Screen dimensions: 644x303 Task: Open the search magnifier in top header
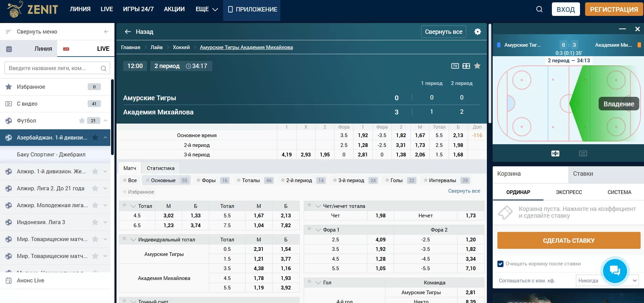(x=539, y=9)
